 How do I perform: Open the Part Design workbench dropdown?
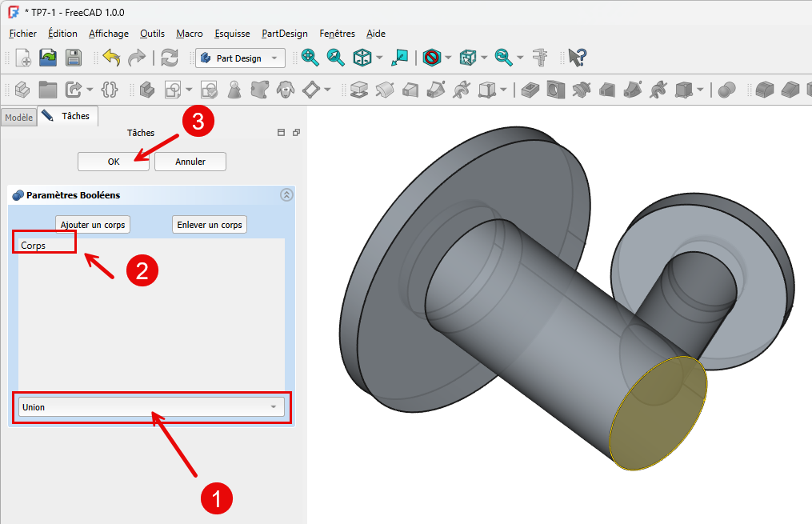[x=240, y=58]
